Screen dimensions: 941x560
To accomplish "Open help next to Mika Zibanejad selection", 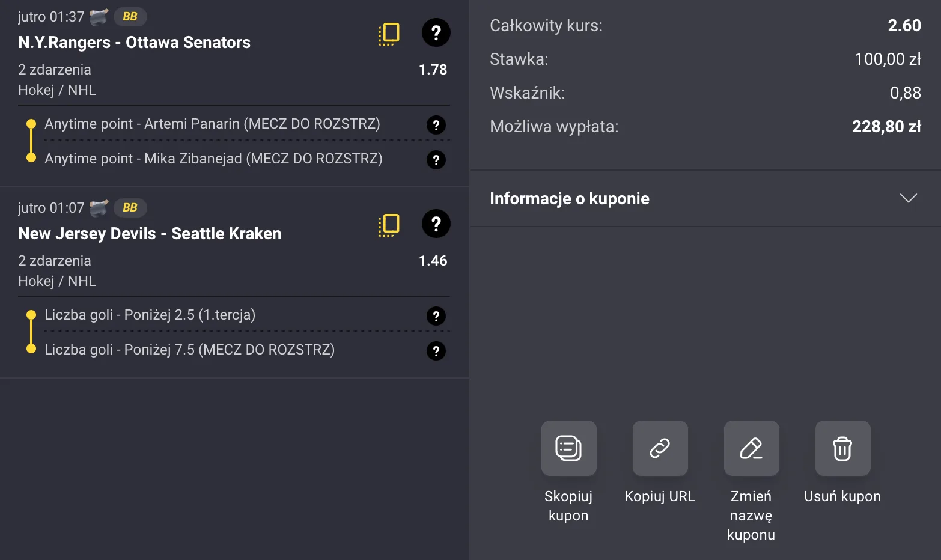I will tap(436, 160).
